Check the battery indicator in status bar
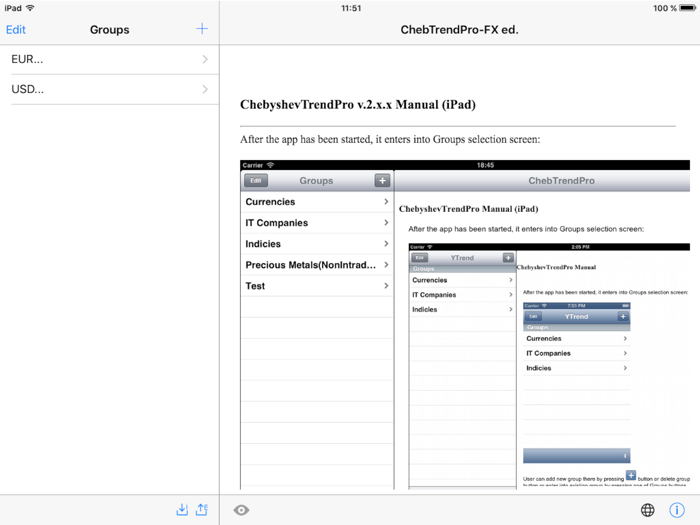The height and width of the screenshot is (525, 700). [688, 8]
